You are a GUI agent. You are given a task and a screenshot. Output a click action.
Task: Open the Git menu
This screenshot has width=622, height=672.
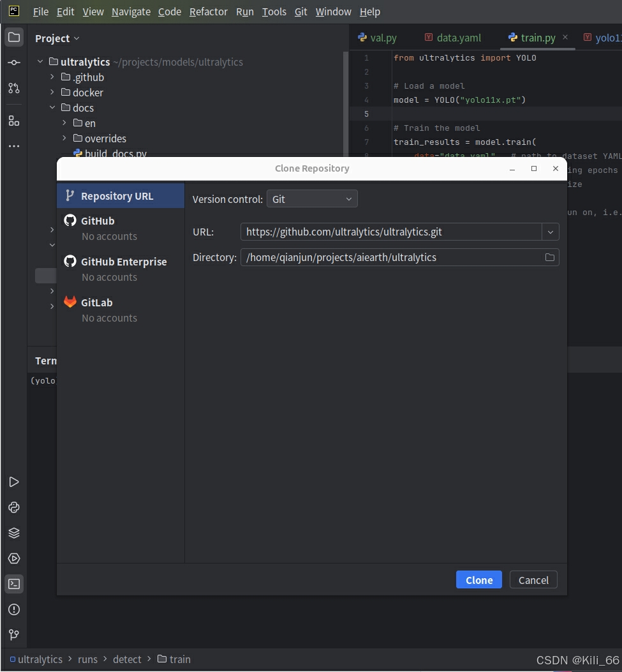tap(300, 11)
